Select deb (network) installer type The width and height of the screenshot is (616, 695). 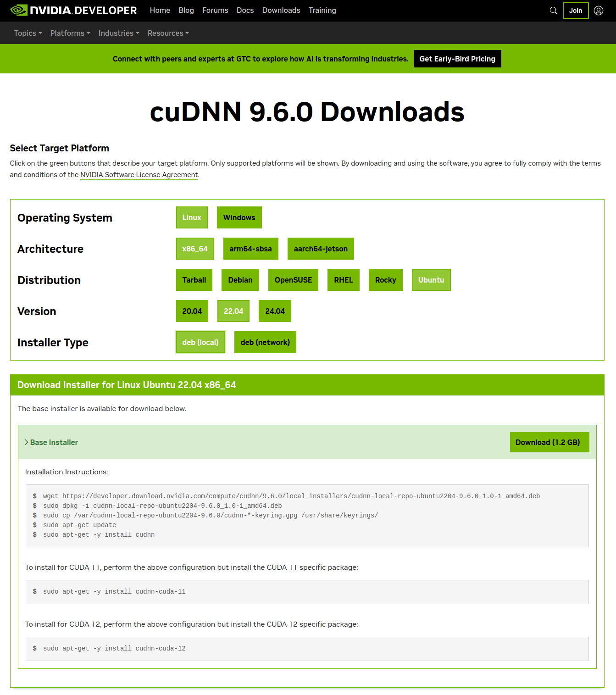click(x=265, y=342)
